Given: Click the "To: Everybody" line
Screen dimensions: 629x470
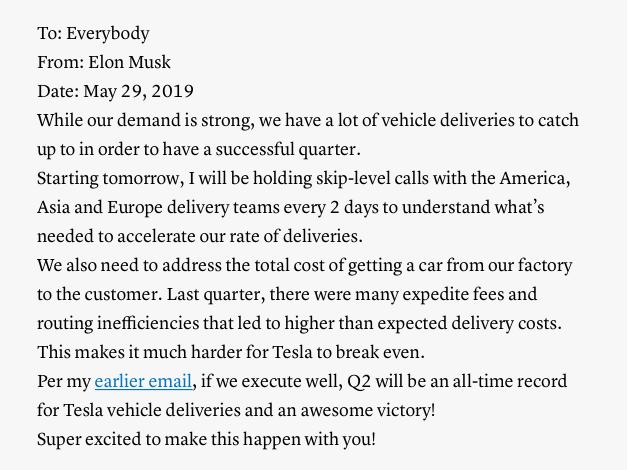Looking at the screenshot, I should [x=93, y=33].
